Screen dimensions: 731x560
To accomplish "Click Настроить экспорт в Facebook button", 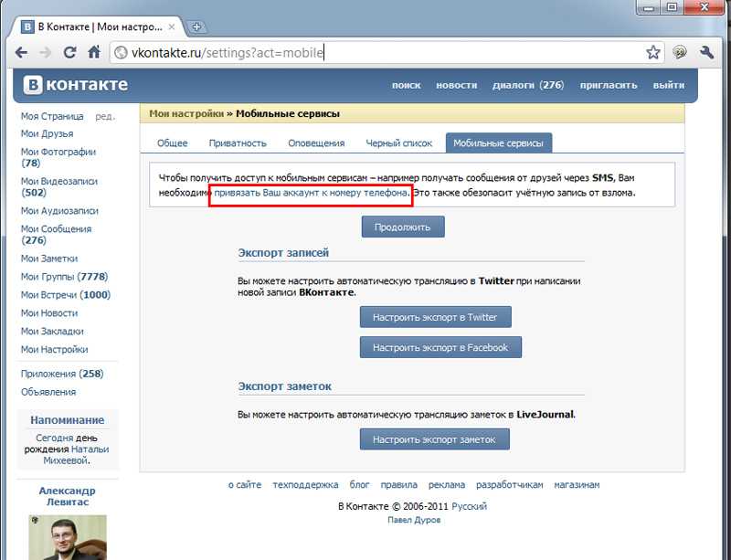I will (x=440, y=347).
